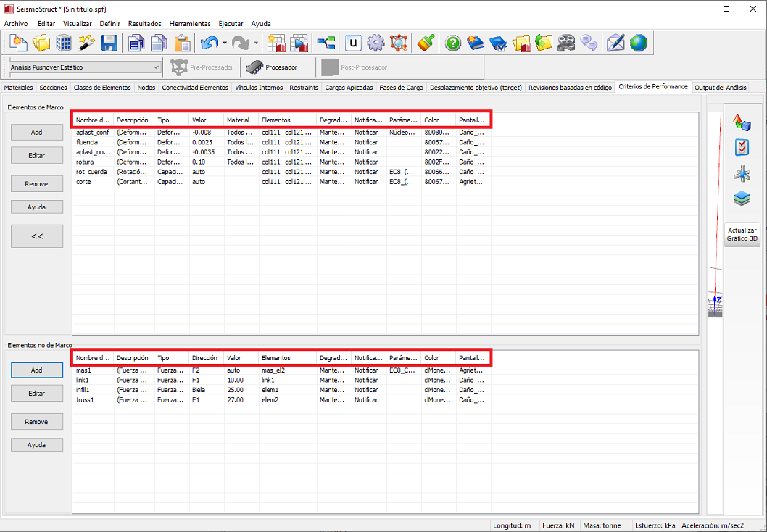The width and height of the screenshot is (767, 532).
Task: Open the undo history dropdown arrow
Action: coord(225,43)
